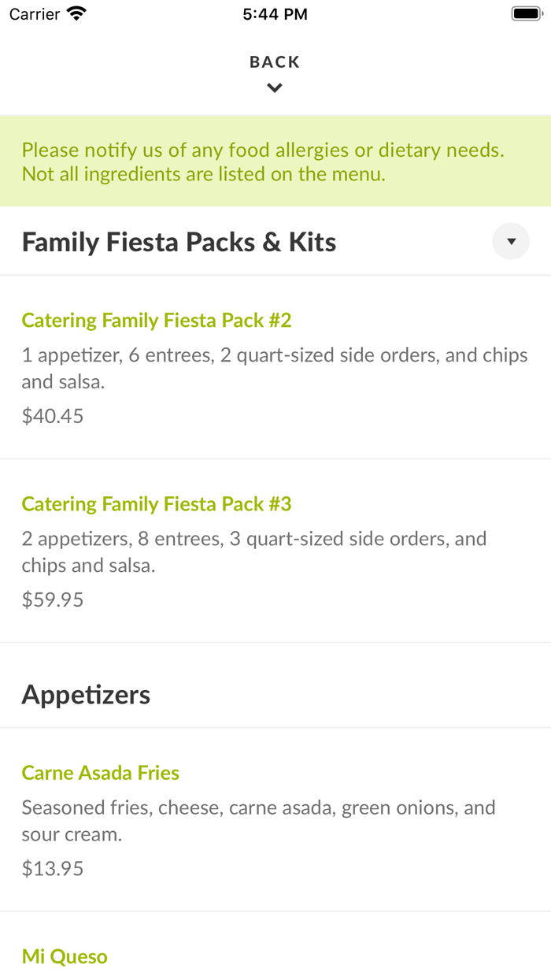Image resolution: width=551 pixels, height=980 pixels.
Task: Tap the $13.95 Carne Asada Fries price
Action: (53, 868)
